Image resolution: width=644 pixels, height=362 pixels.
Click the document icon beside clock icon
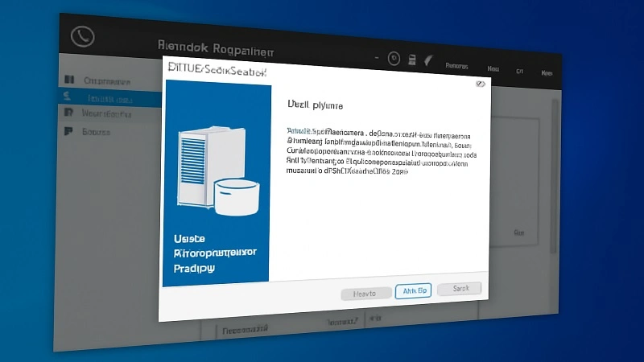[412, 60]
